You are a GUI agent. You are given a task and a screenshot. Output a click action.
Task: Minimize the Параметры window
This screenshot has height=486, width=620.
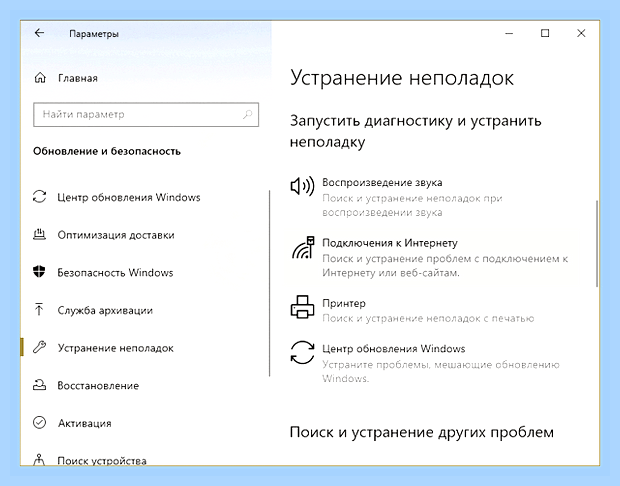pos(509,33)
